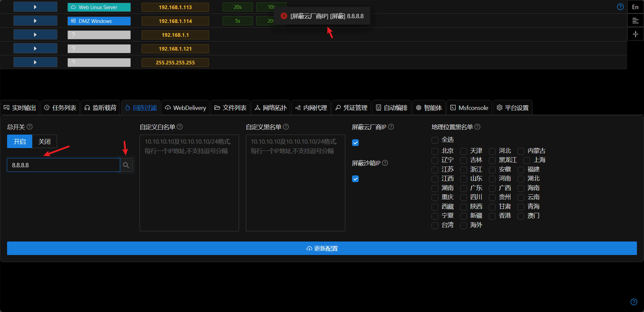Open the 任务列表 tab
This screenshot has width=644, height=312.
(x=60, y=108)
